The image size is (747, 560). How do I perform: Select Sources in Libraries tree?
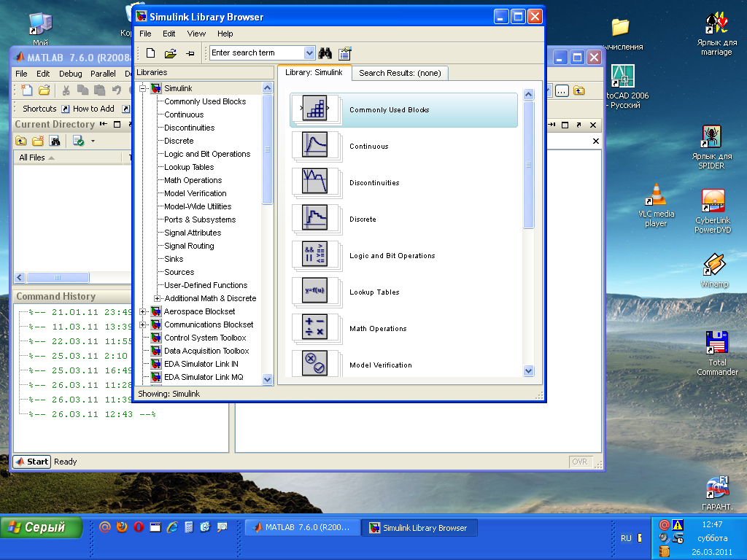[x=179, y=273]
